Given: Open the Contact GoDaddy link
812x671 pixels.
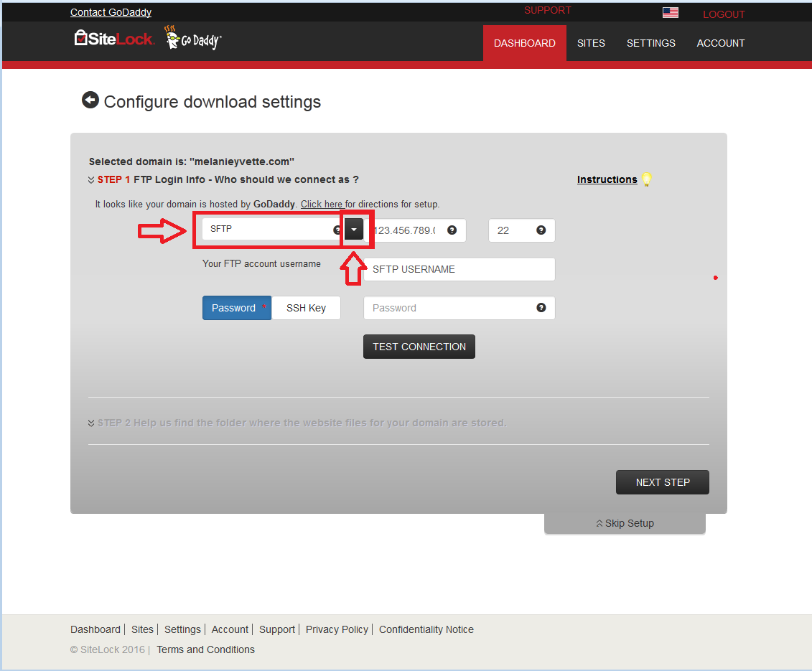Looking at the screenshot, I should tap(111, 12).
